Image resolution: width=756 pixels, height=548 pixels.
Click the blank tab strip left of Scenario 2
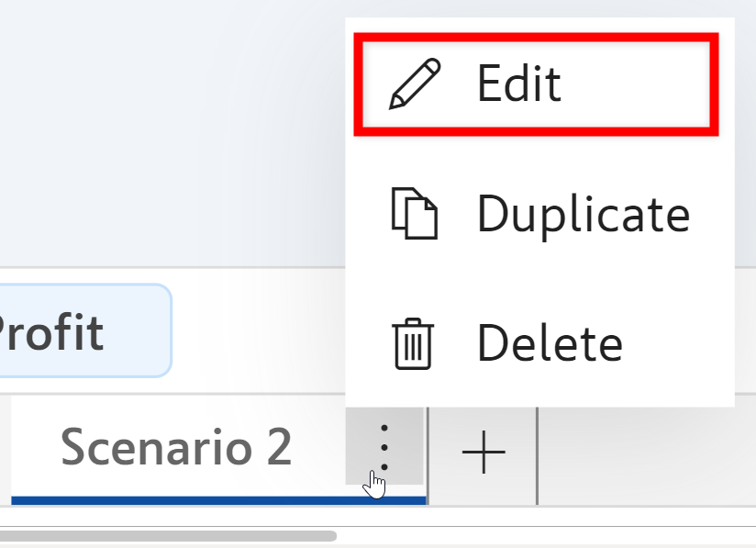(5, 450)
